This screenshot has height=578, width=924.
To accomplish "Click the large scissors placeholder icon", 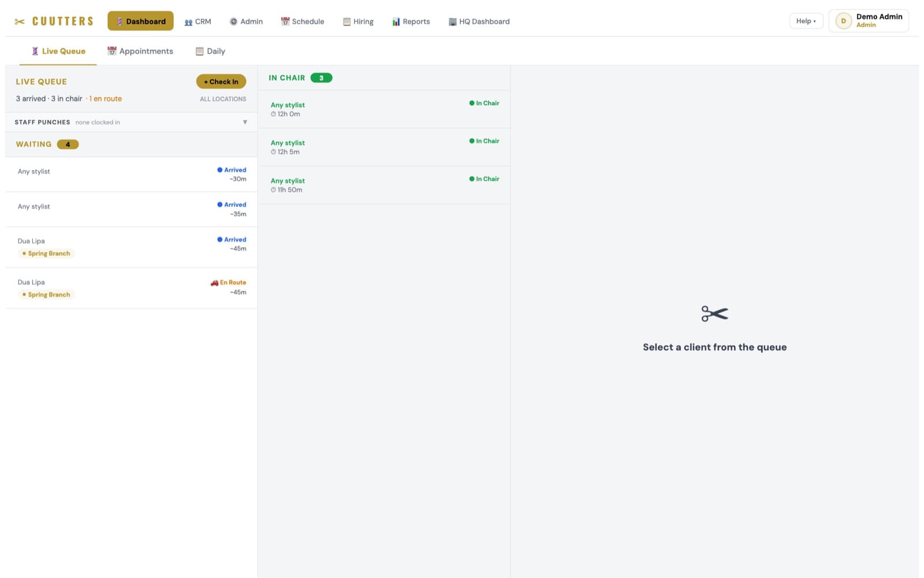I will coord(714,314).
